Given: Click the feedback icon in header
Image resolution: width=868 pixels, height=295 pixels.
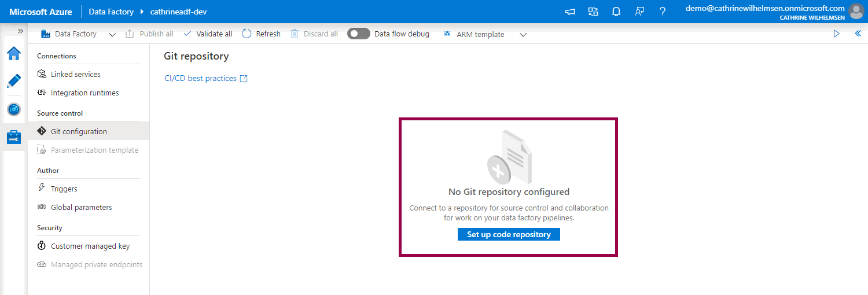Looking at the screenshot, I should pyautogui.click(x=639, y=12).
